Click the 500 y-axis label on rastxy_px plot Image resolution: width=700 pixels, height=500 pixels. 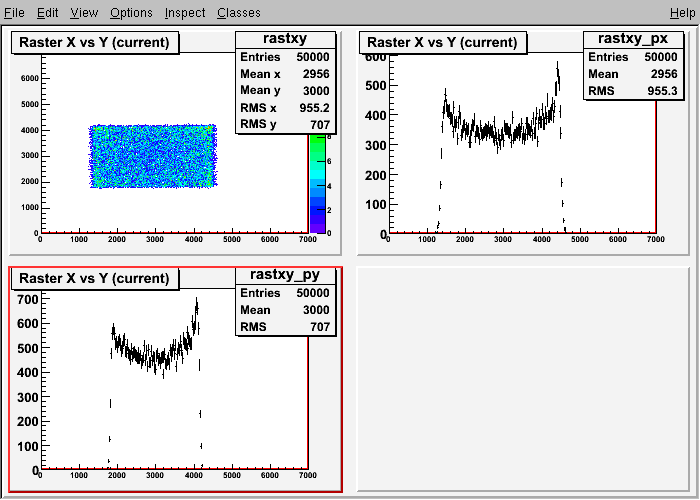375,86
